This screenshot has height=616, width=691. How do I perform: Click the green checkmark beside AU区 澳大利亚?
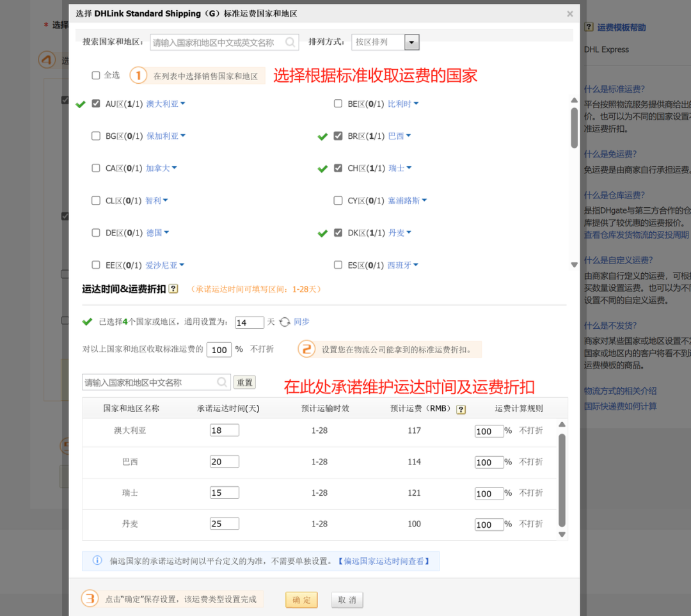81,104
